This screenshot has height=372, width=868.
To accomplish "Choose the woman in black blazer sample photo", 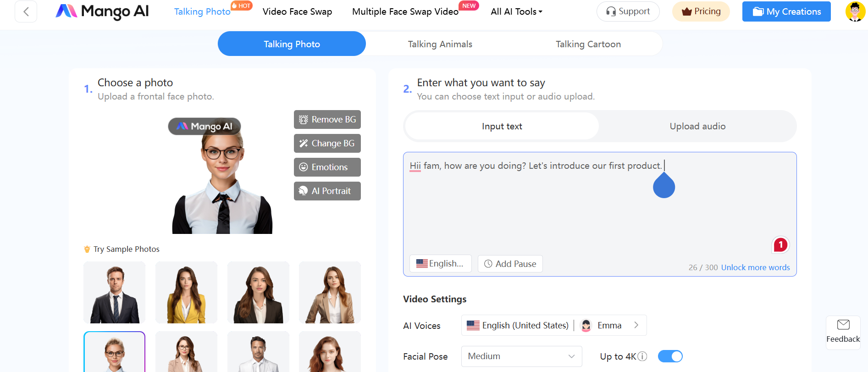I will point(258,293).
